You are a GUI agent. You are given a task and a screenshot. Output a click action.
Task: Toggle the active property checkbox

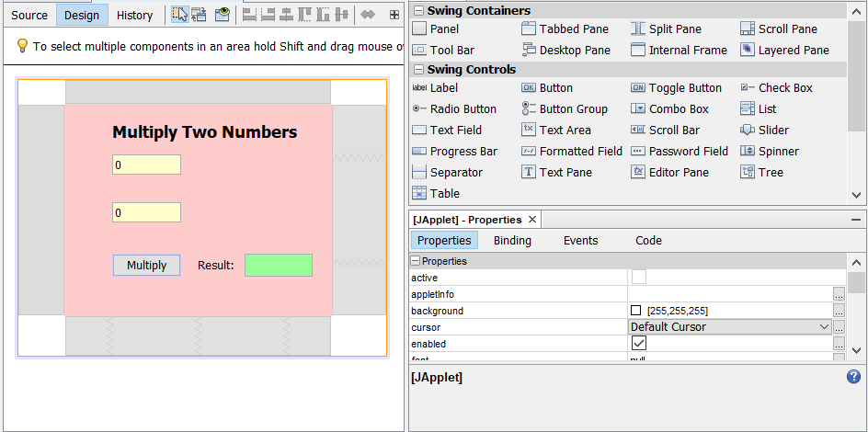click(x=639, y=277)
